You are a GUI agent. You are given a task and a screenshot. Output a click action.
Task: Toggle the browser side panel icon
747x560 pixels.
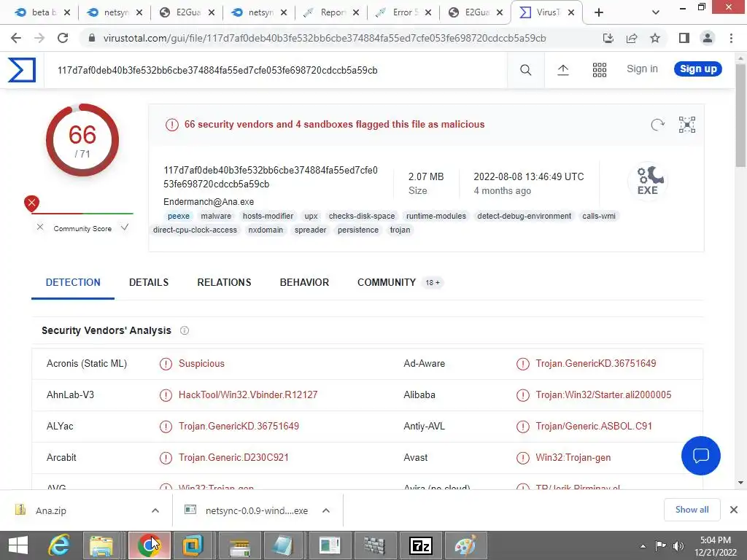point(684,38)
